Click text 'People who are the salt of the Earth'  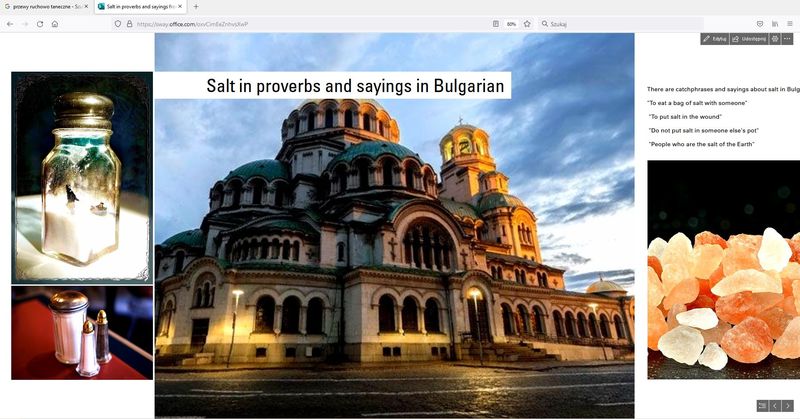[x=702, y=144]
